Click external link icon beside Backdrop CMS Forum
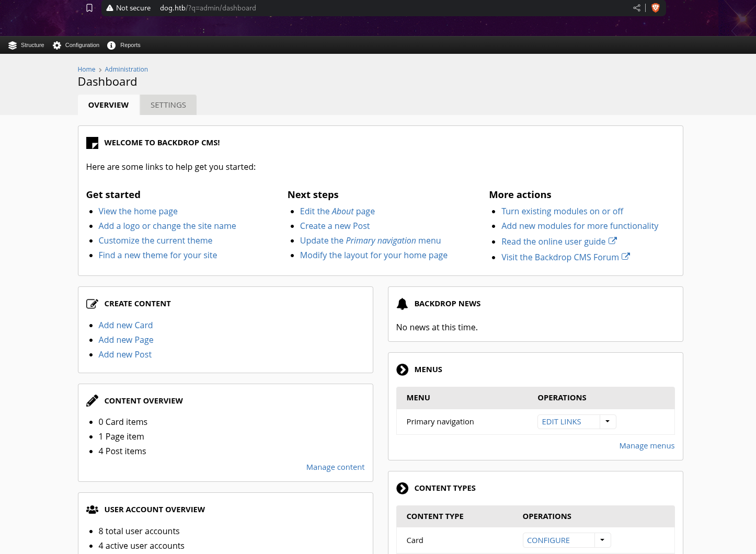The image size is (756, 554). tap(626, 257)
